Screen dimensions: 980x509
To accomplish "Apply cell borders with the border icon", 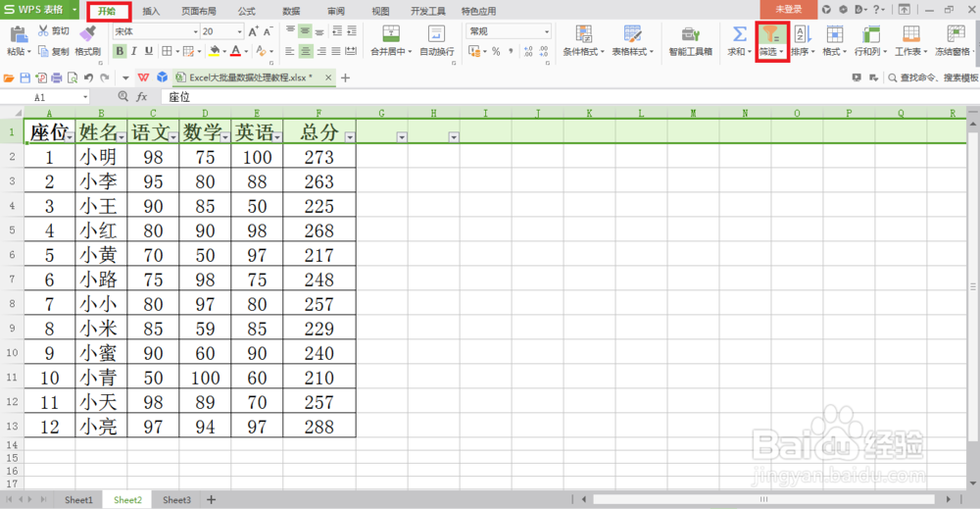I will point(167,51).
